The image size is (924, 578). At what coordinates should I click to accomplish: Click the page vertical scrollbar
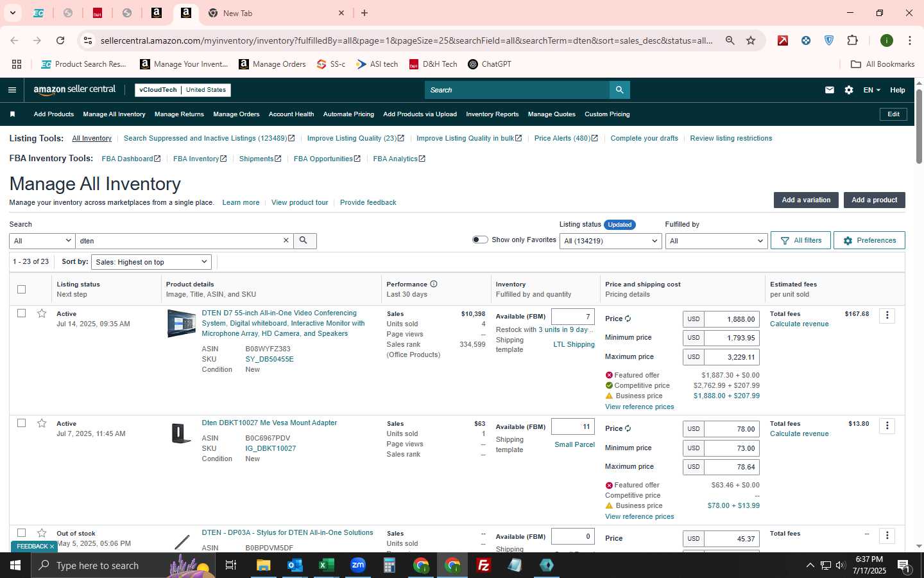point(919,126)
